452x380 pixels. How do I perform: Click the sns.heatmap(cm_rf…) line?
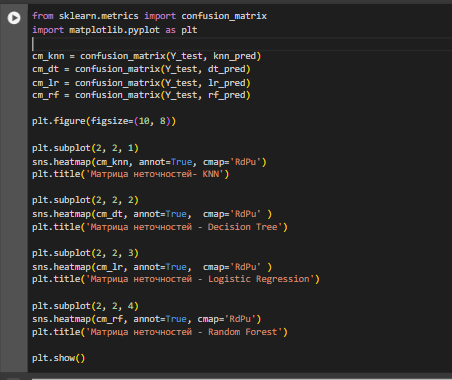tap(147, 319)
